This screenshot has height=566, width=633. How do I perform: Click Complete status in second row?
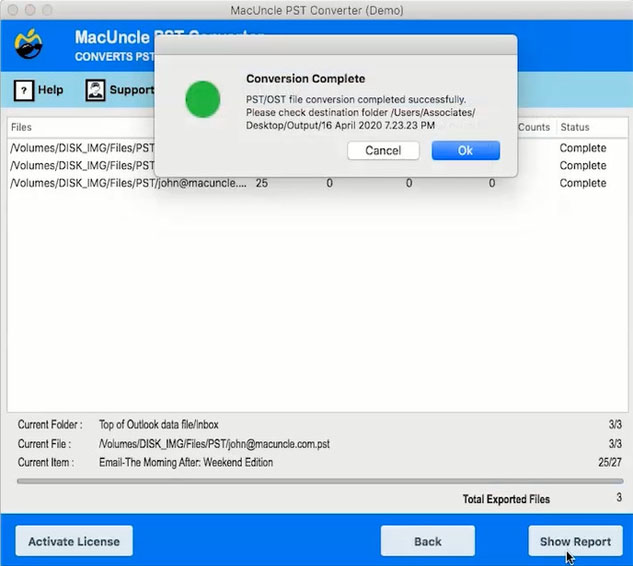[x=583, y=166]
